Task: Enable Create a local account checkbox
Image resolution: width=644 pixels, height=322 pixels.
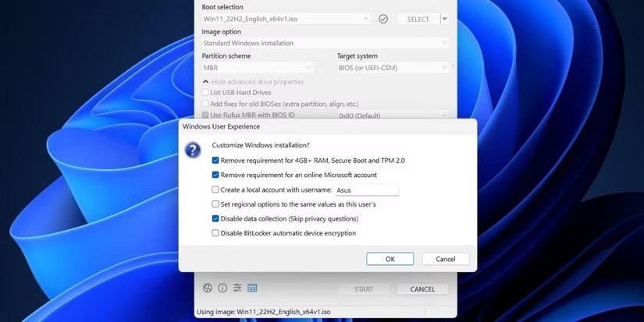Action: [215, 189]
